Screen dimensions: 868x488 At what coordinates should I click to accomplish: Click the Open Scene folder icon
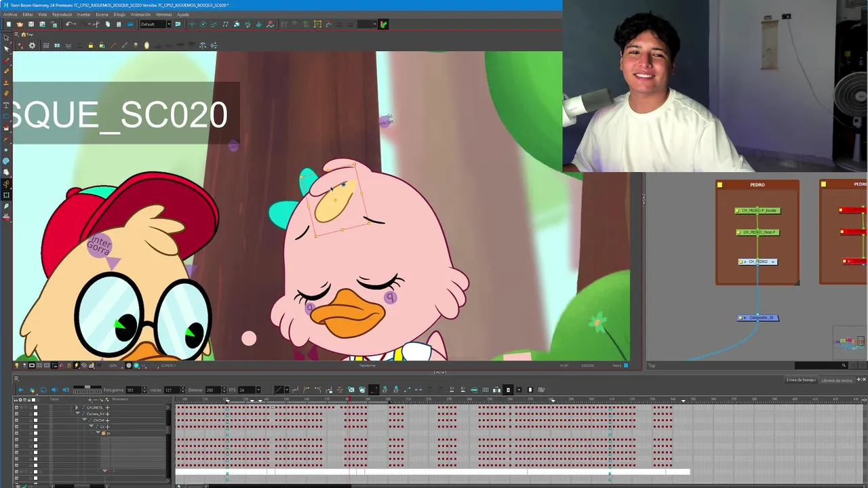[x=20, y=24]
